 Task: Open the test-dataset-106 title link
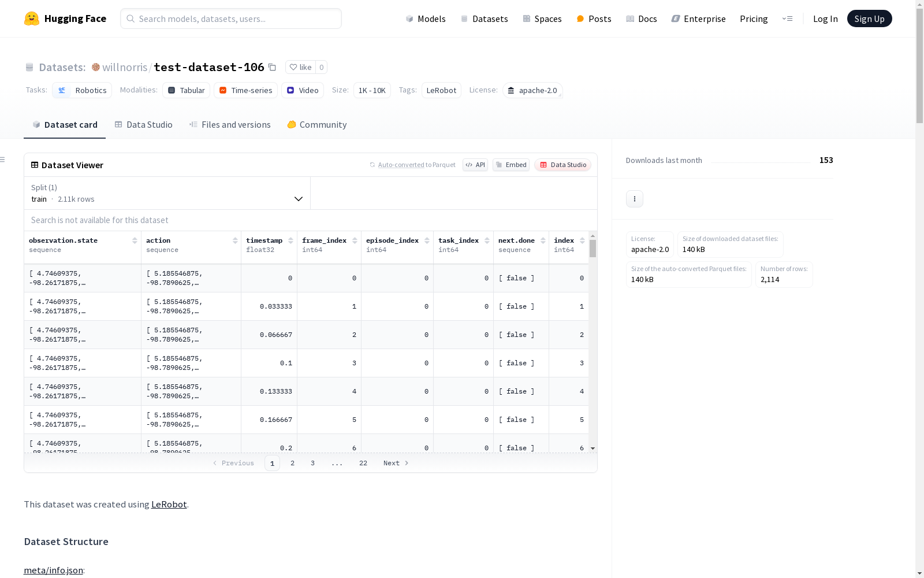(209, 67)
